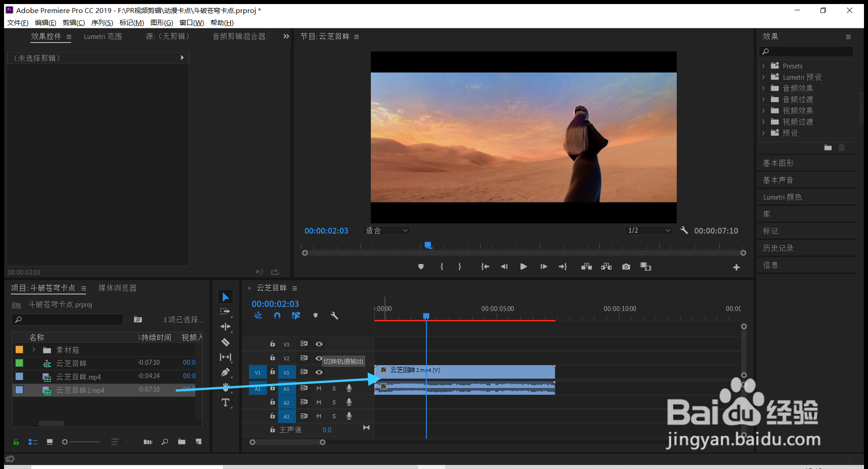Image resolution: width=868 pixels, height=469 pixels.
Task: Expand the 视频效果 effects folder
Action: 764,111
